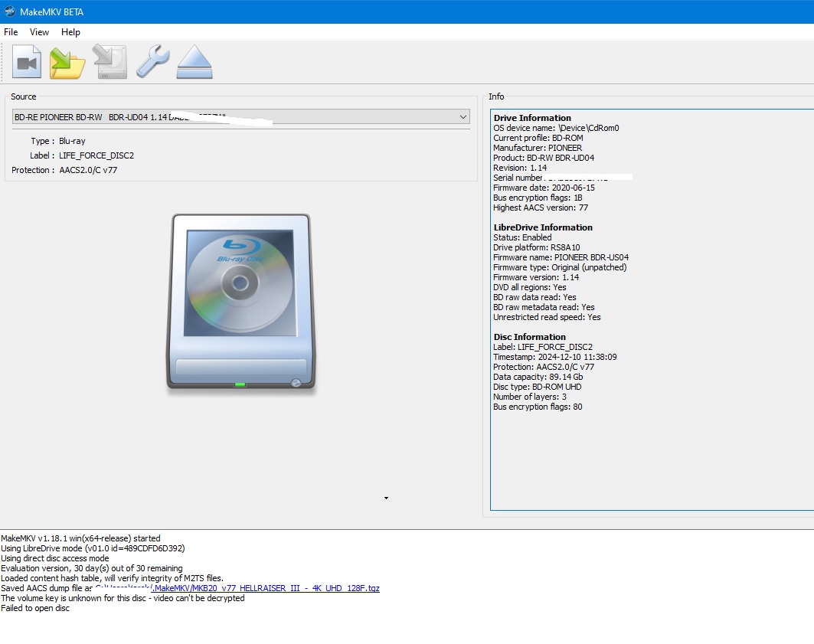Click log line 'Failed to open disc'
814x644 pixels.
(35, 608)
